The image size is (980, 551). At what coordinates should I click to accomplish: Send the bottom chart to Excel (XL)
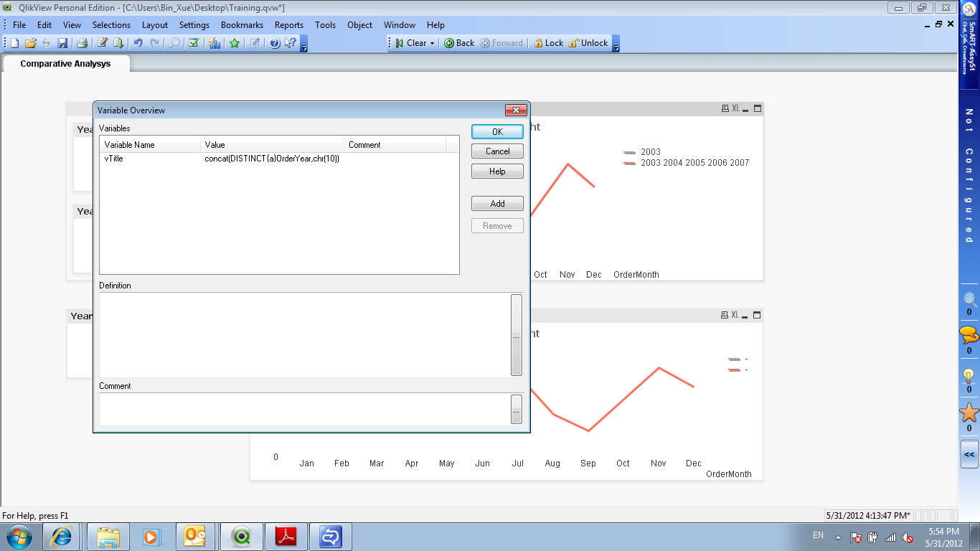tap(735, 315)
